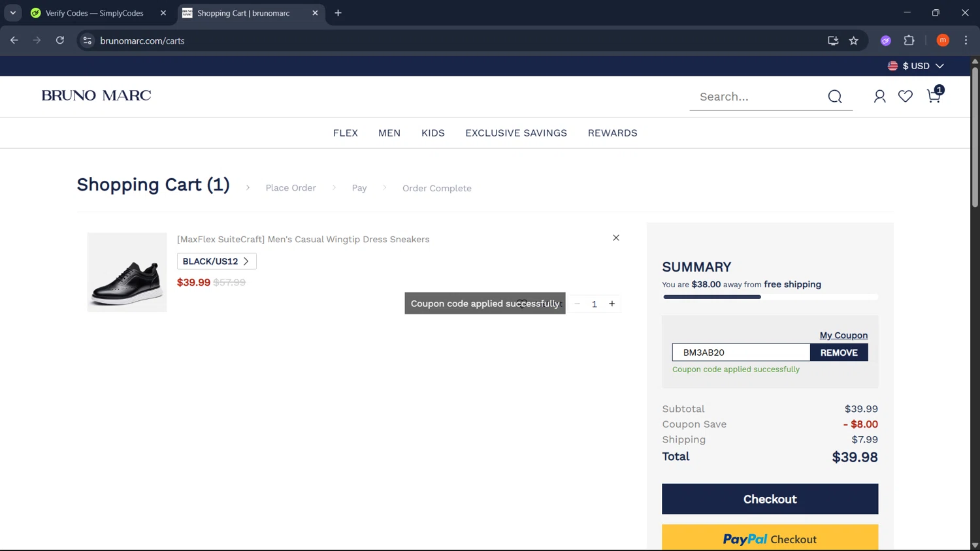980x551 pixels.
Task: Increase quantity with plus button
Action: 612,304
